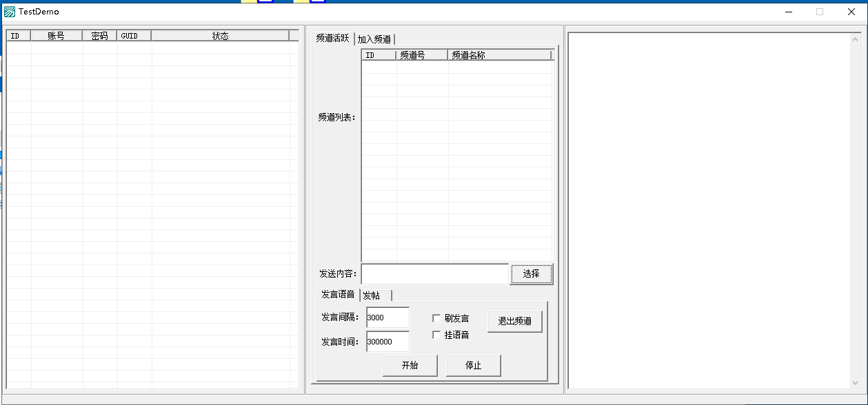Viewport: 868px width, 405px height.
Task: Click the 发言间隔 input box
Action: [387, 318]
